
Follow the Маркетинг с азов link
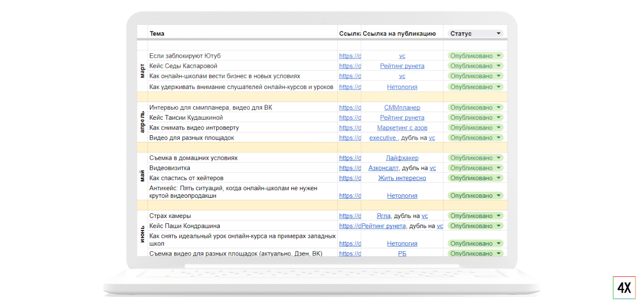[402, 128]
